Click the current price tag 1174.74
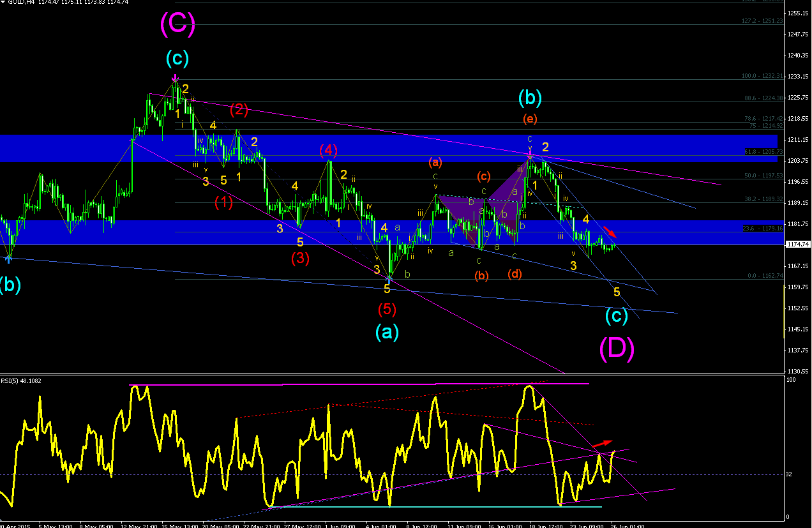This screenshot has height=528, width=812. point(797,244)
